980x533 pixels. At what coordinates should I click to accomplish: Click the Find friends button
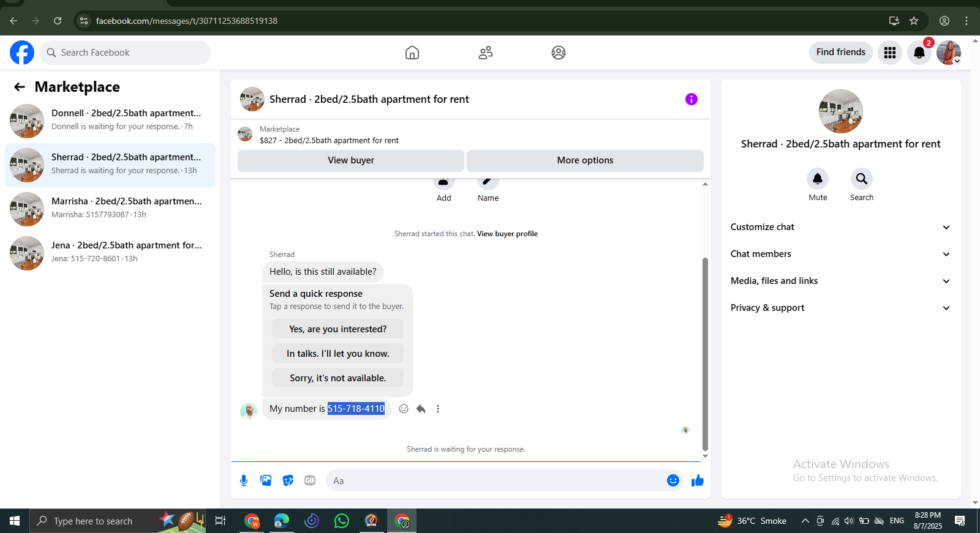coord(841,52)
